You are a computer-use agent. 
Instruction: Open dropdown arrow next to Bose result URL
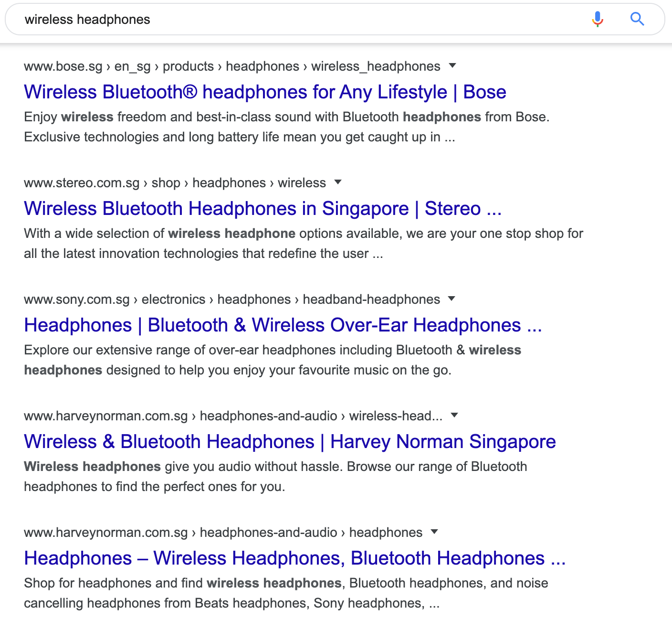click(452, 66)
